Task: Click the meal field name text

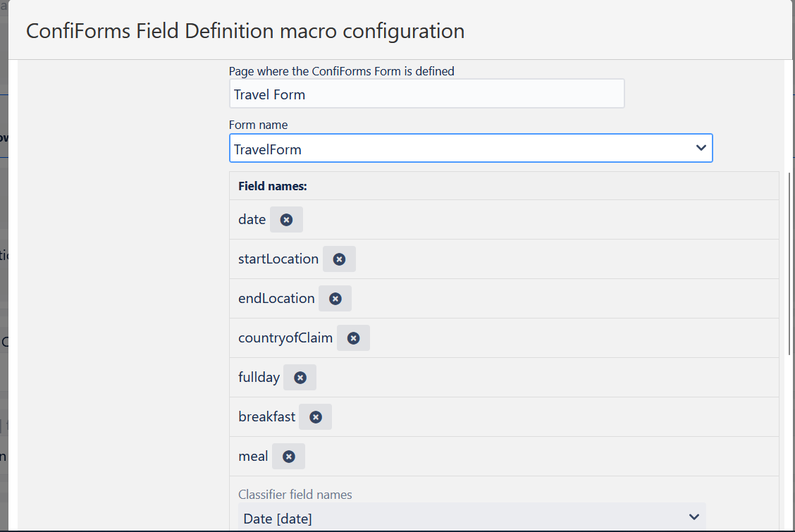Action: [x=253, y=457]
